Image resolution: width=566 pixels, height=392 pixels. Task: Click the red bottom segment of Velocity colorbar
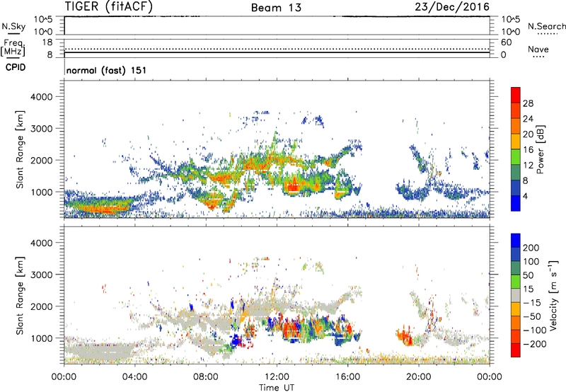coord(516,350)
